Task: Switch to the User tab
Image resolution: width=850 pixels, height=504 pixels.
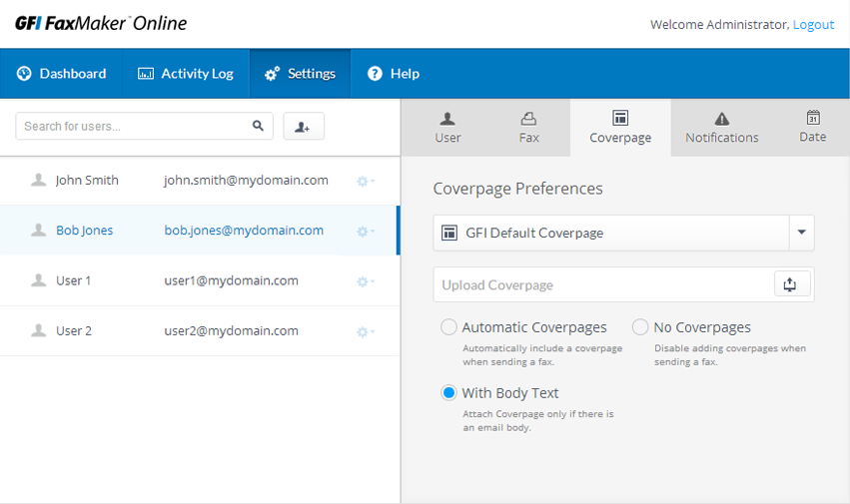Action: point(447,128)
